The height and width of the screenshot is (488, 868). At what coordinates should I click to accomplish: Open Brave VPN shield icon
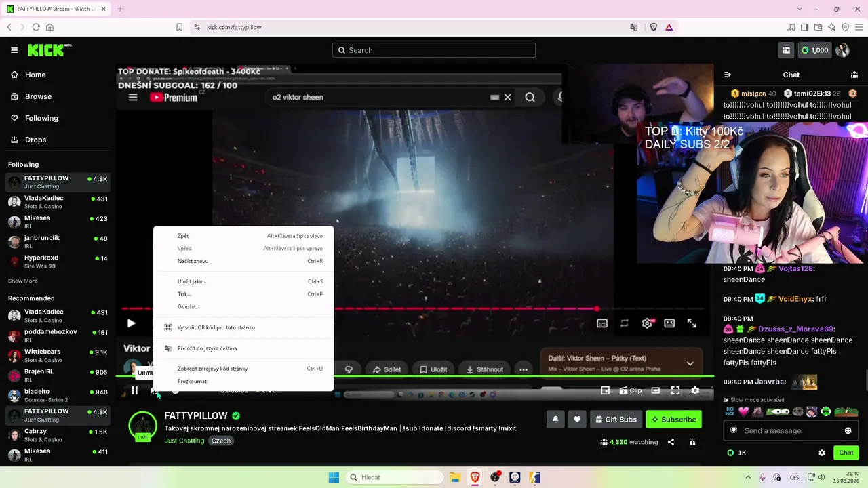(845, 27)
